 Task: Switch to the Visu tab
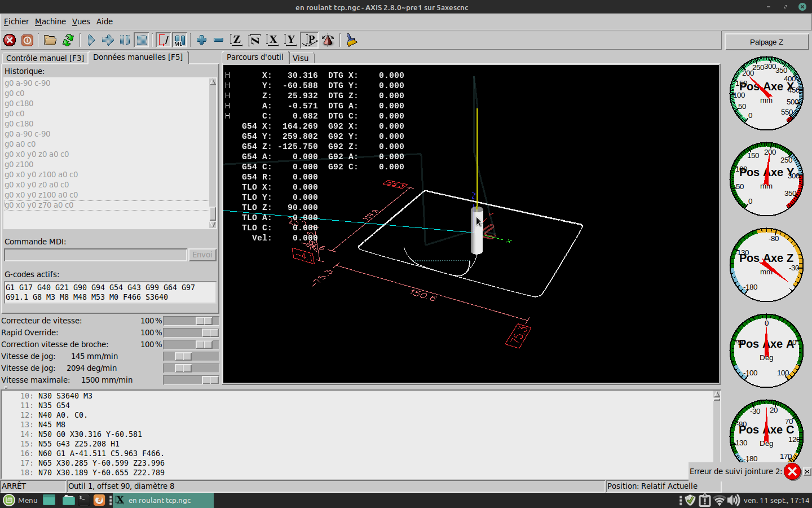click(x=301, y=58)
